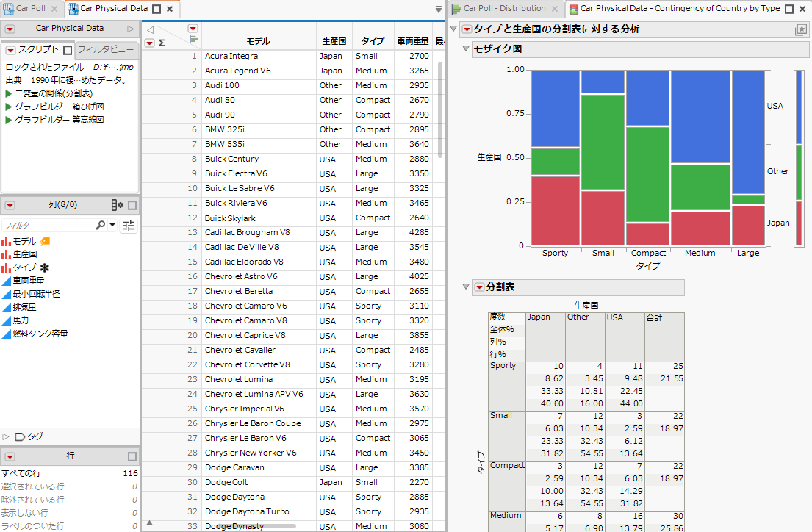Toggle the checkbox on Car Physical Data tab
This screenshot has height=532, width=812.
pyautogui.click(x=157, y=9)
